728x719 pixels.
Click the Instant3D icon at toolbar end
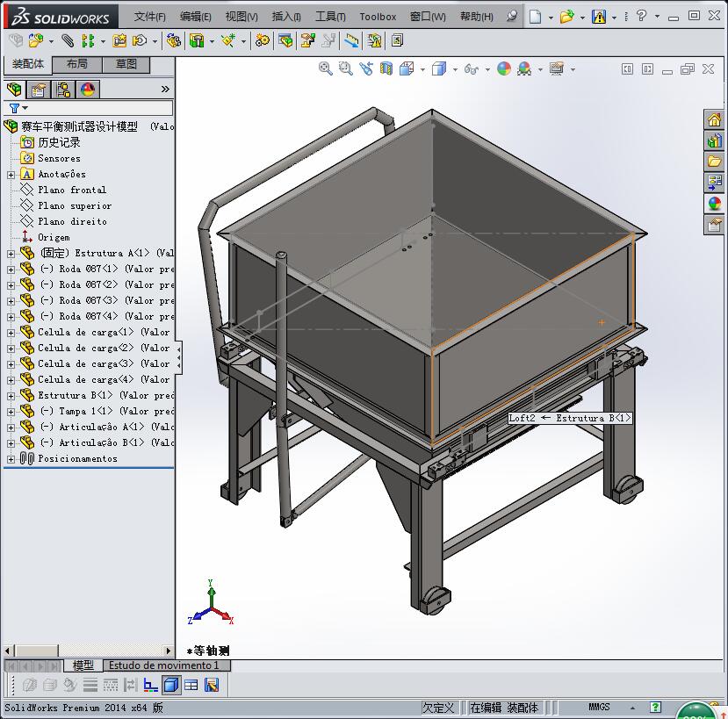coord(397,41)
